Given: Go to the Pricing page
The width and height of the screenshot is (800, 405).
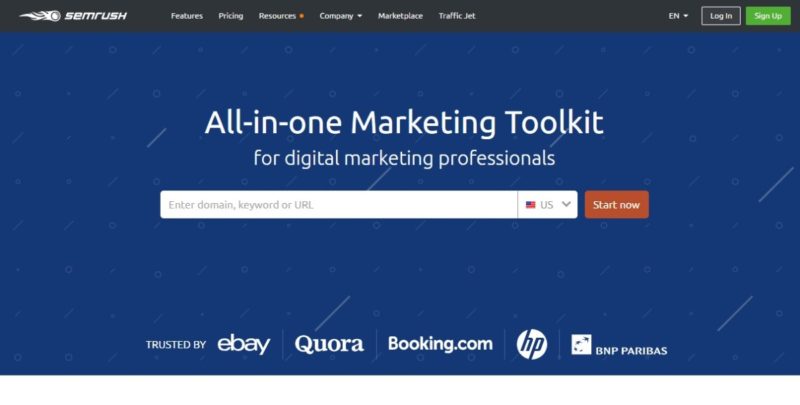Looking at the screenshot, I should pyautogui.click(x=231, y=16).
